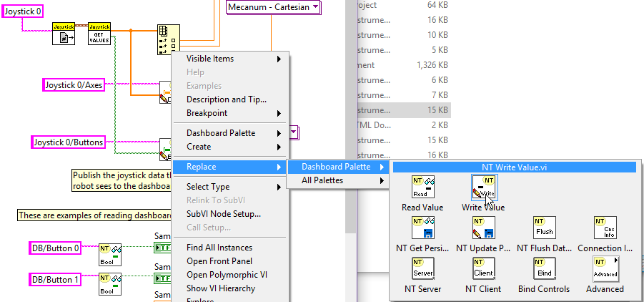Image resolution: width=644 pixels, height=302 pixels.
Task: Pick the Bind Controls icon
Action: 544,269
